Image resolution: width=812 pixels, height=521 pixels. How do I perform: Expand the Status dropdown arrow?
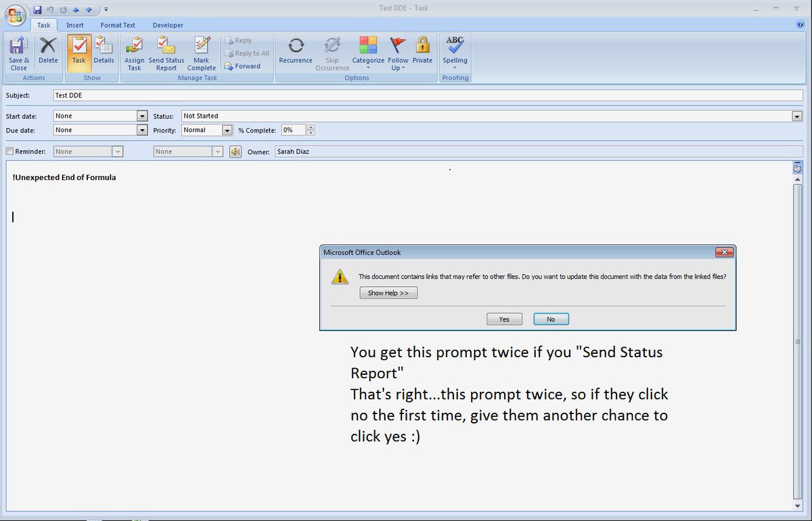(797, 116)
